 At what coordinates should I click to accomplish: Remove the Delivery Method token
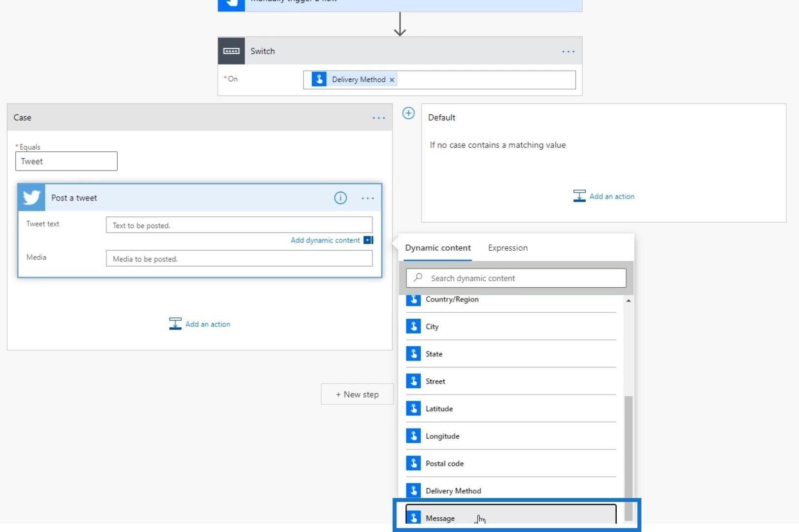tap(392, 80)
